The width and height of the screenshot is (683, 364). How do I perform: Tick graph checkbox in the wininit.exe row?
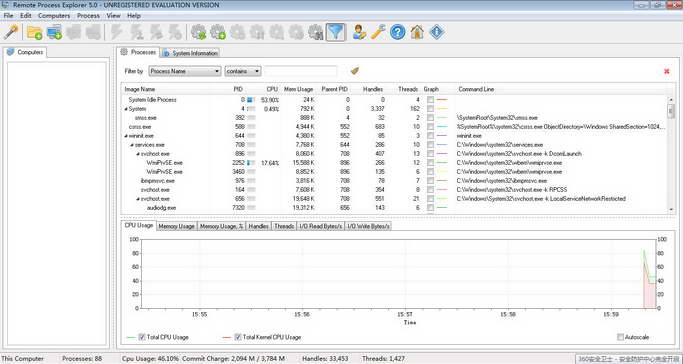tap(430, 136)
